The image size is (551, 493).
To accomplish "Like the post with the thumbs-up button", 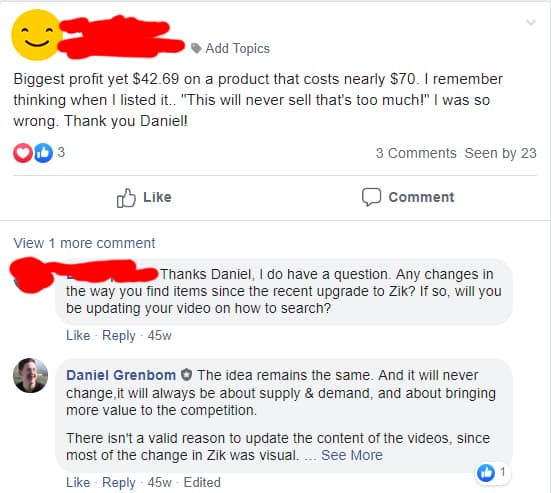I will [144, 197].
